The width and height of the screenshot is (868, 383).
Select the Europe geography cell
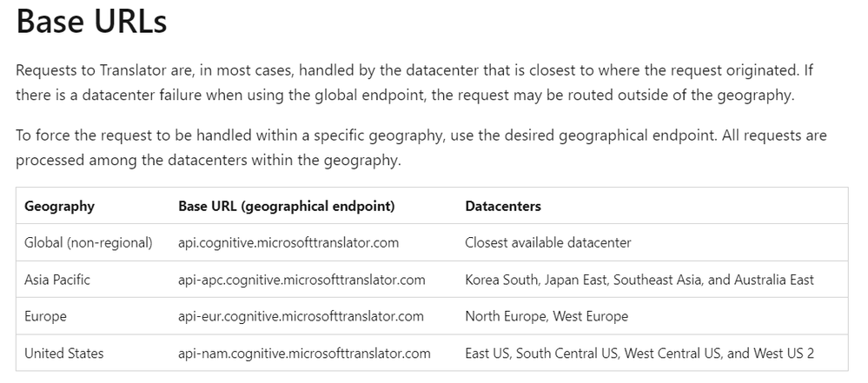click(45, 316)
